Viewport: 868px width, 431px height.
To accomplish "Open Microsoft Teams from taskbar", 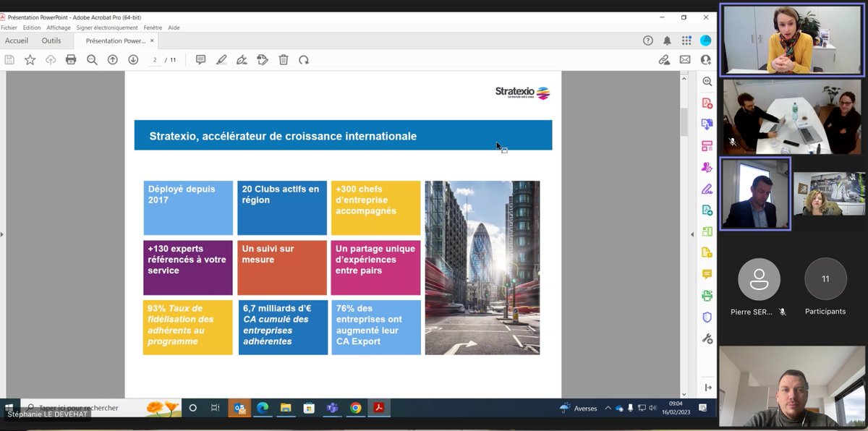I will pos(332,408).
